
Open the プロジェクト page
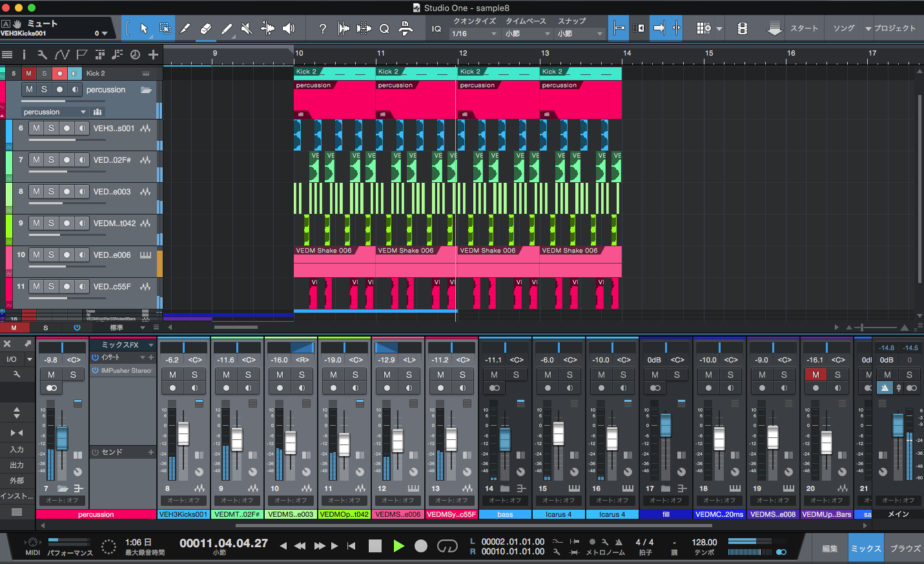coord(895,28)
